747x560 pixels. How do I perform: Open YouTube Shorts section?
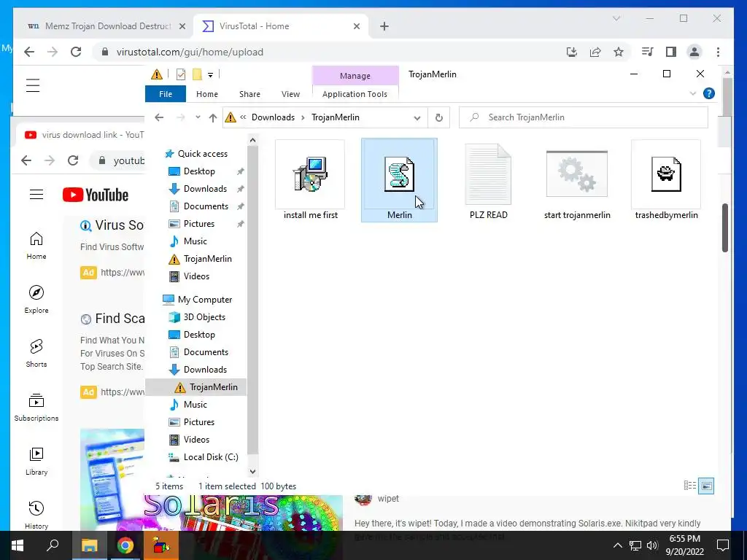coord(36,354)
